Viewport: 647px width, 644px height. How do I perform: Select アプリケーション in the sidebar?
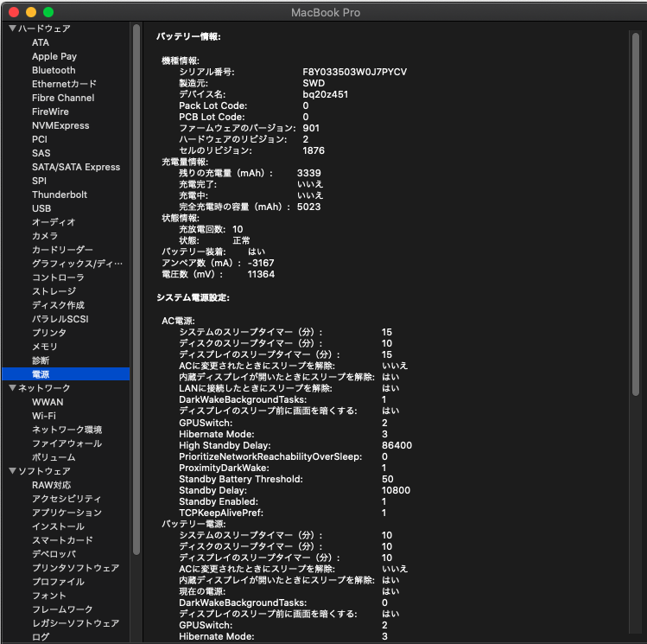(x=67, y=513)
